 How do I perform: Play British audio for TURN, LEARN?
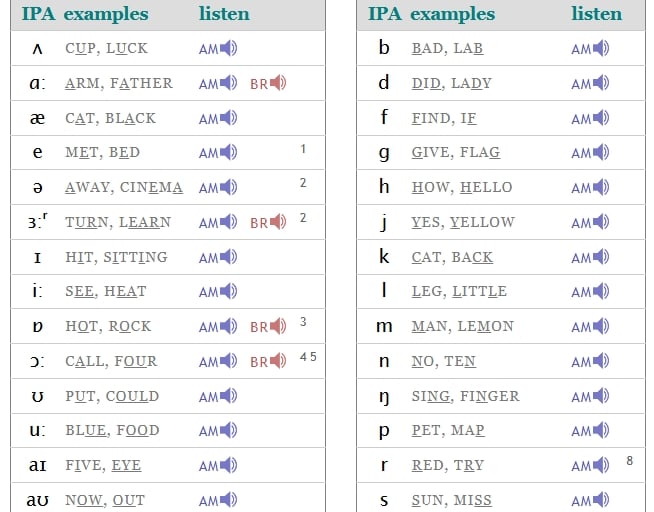(268, 222)
